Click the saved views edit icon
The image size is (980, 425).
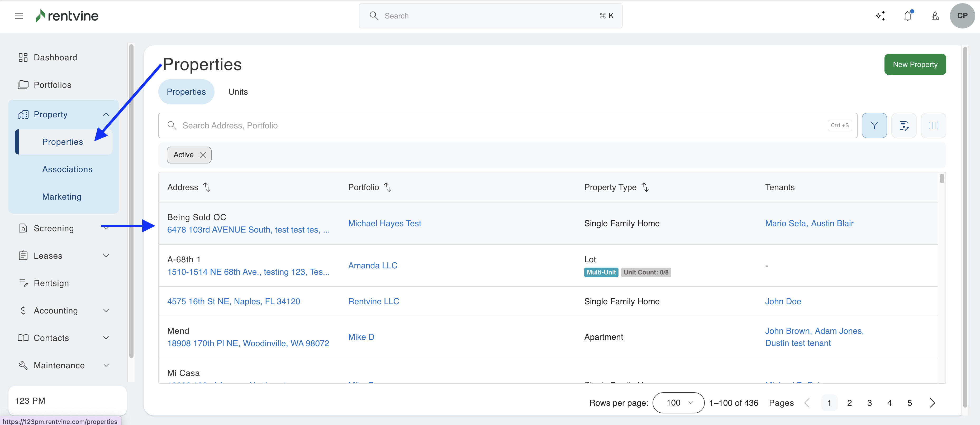903,125
